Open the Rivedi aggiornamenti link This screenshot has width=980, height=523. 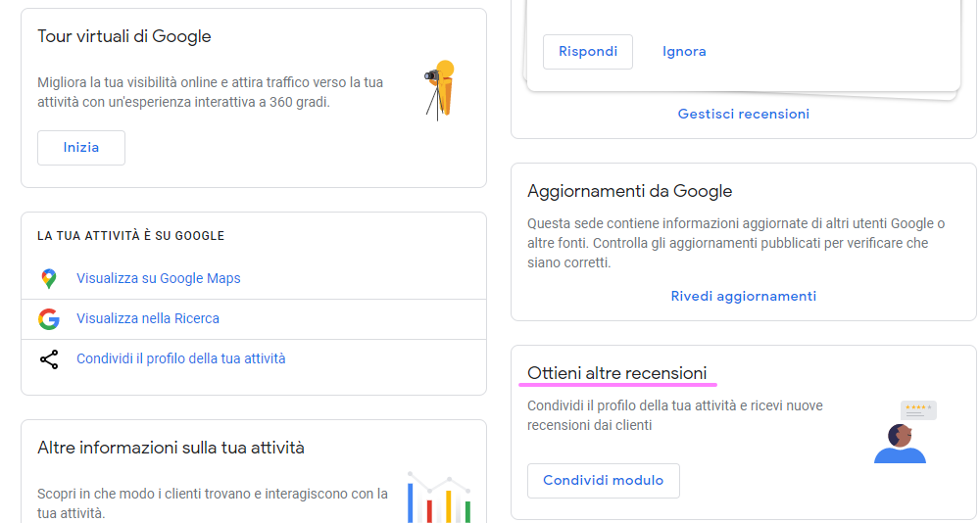pos(744,297)
